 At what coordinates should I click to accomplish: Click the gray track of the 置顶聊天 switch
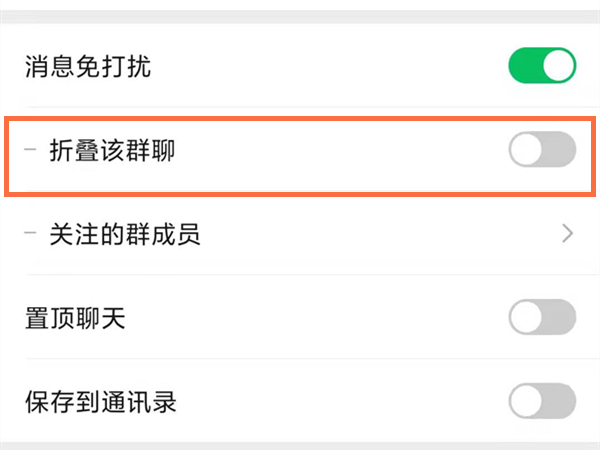point(560,318)
